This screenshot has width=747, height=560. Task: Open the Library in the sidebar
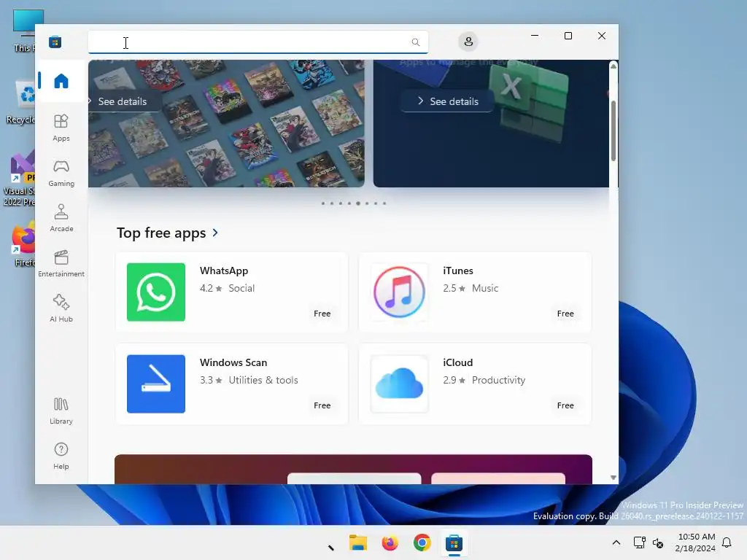click(61, 411)
